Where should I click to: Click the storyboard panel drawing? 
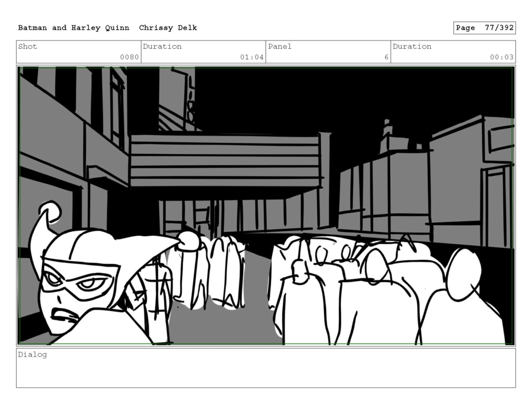pos(266,206)
